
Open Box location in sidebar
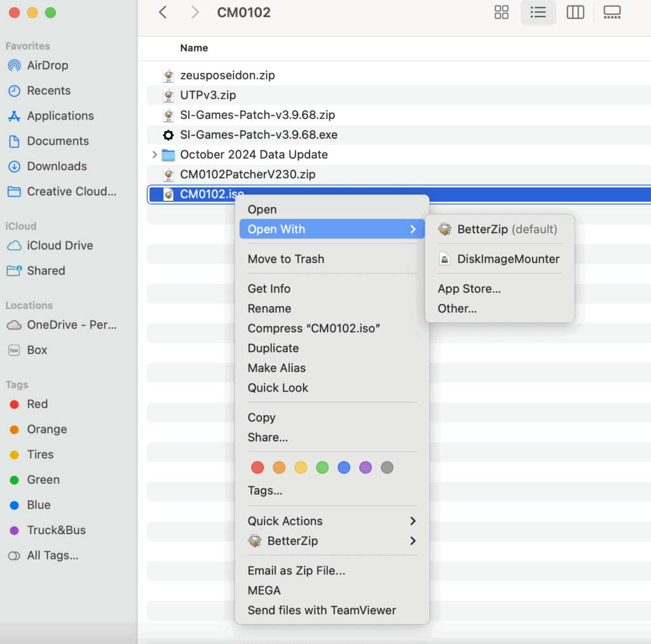[x=37, y=350]
